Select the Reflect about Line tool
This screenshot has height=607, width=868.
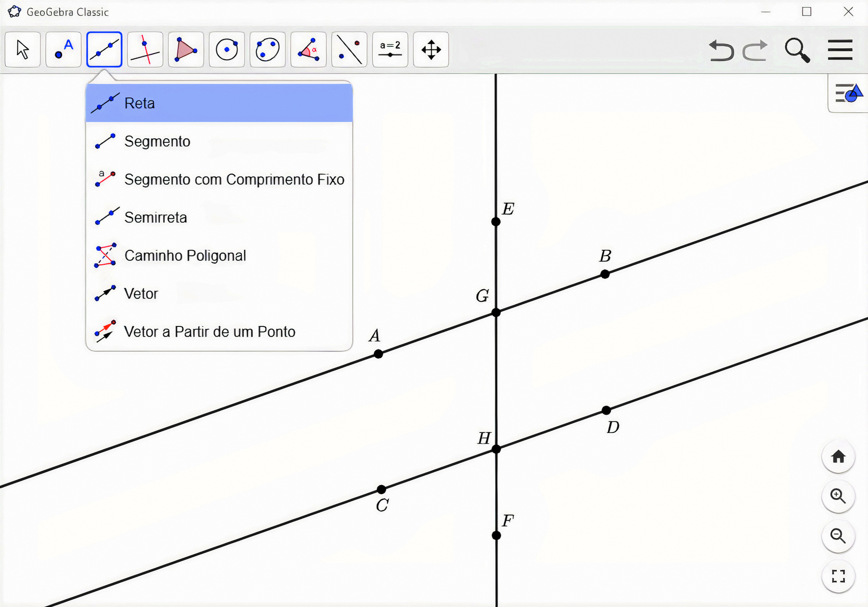click(x=349, y=49)
